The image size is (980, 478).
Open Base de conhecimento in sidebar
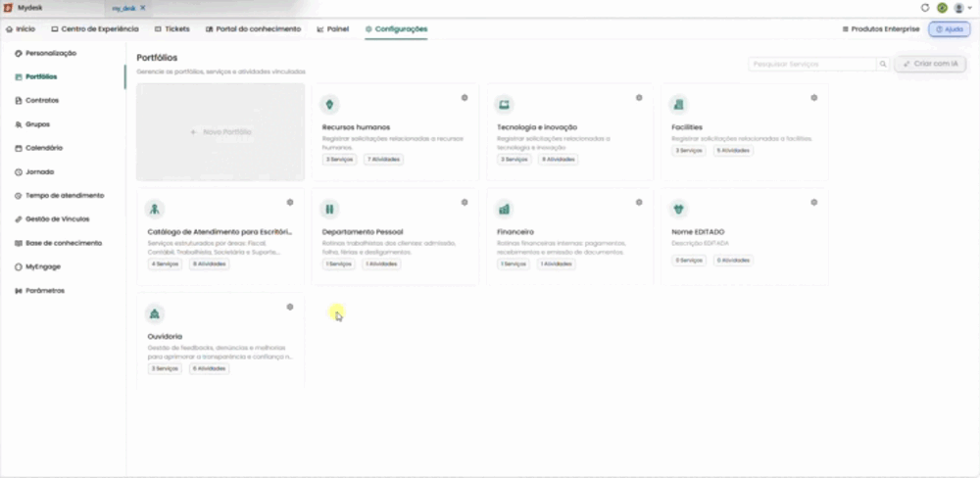point(58,243)
